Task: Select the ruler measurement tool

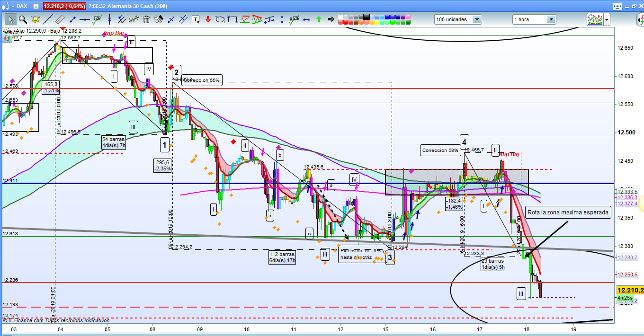Action: (60, 19)
